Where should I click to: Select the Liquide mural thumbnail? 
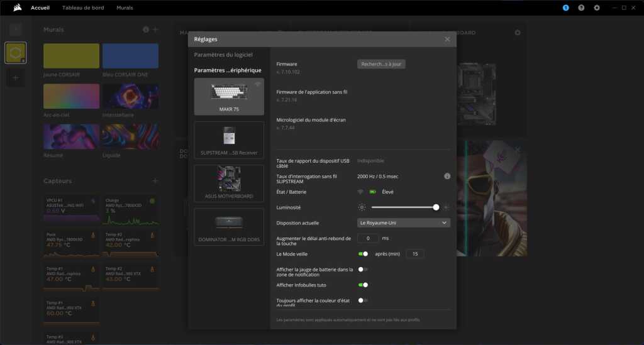coord(130,136)
